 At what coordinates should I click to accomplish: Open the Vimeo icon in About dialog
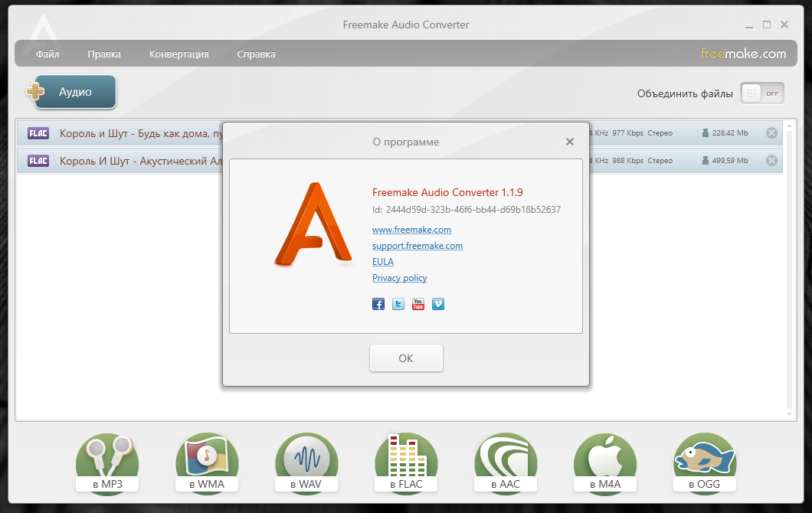438,304
